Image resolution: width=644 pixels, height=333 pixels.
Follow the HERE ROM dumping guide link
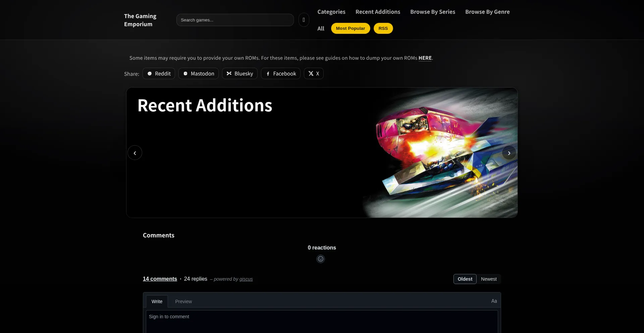425,58
